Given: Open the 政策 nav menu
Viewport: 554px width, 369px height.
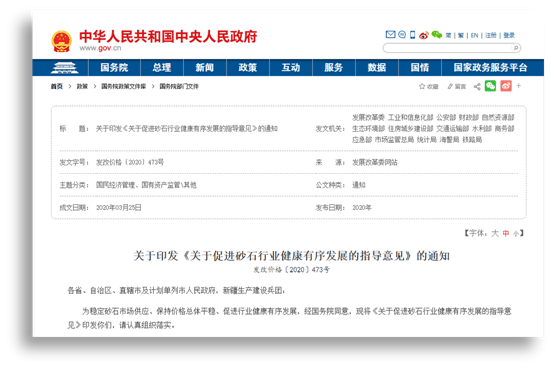Looking at the screenshot, I should click(248, 68).
